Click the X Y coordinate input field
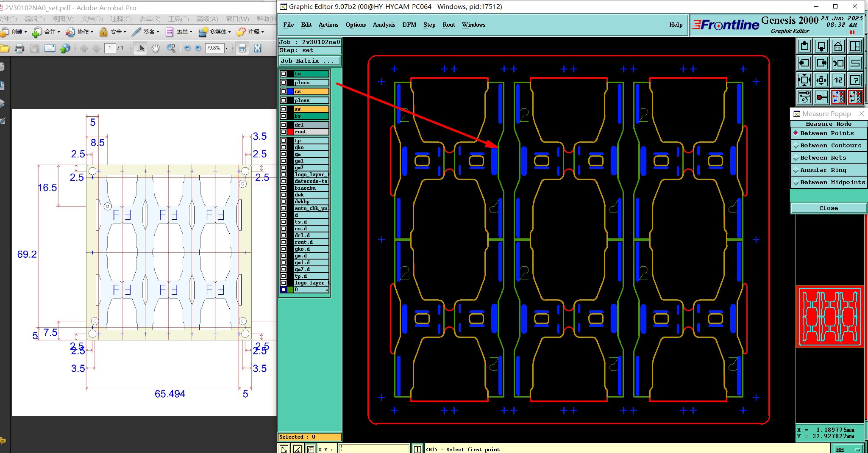The width and height of the screenshot is (868, 453). [374, 449]
